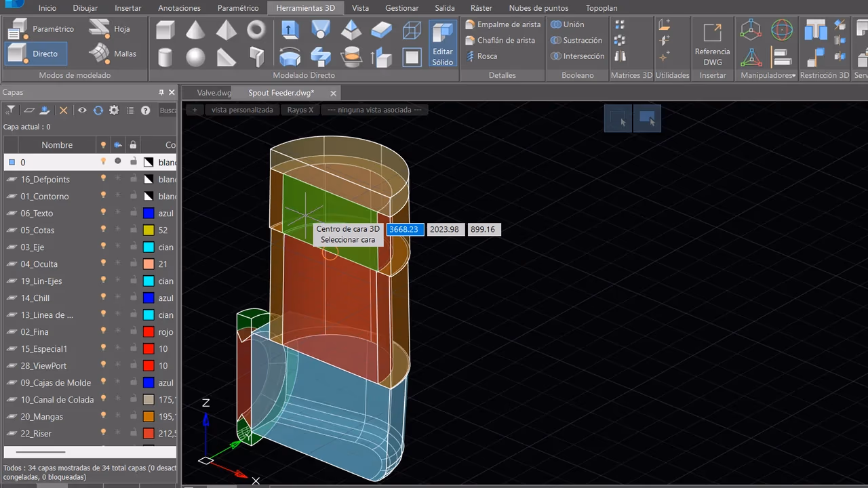Select the Pyramid primitive icon
Screen dimensions: 868x488
[x=226, y=30]
